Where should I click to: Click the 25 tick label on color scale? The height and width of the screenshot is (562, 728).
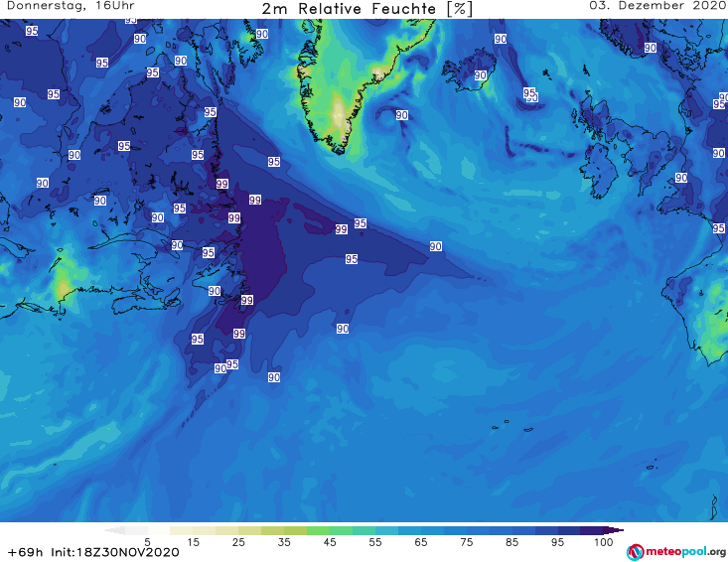(x=238, y=542)
